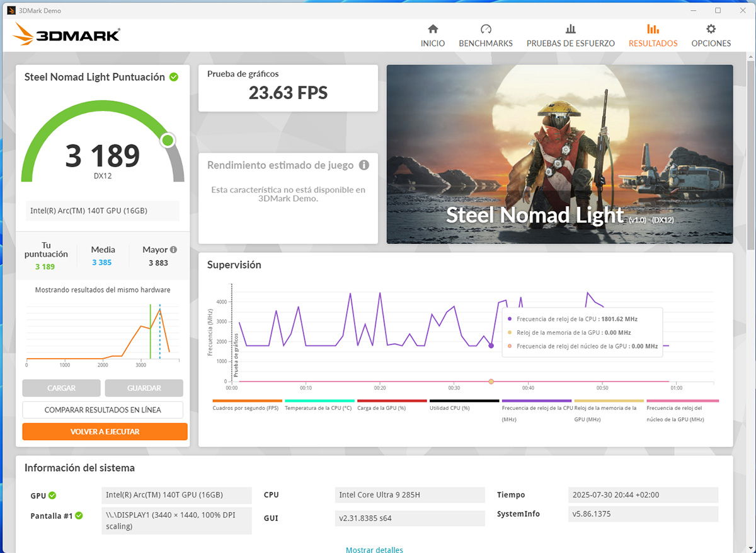
Task: Open PRUEBAS DE ESFUERZO tab
Action: click(x=571, y=36)
